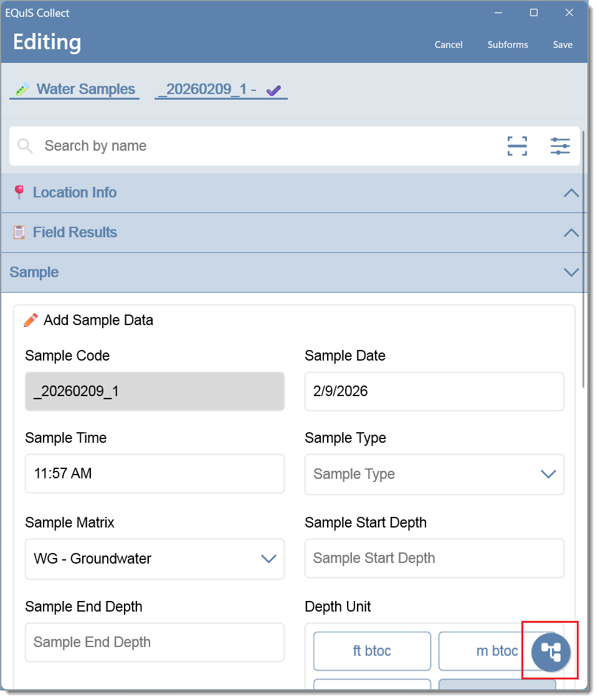Expand the Location Info section chevron
598x700 pixels.
click(x=571, y=193)
